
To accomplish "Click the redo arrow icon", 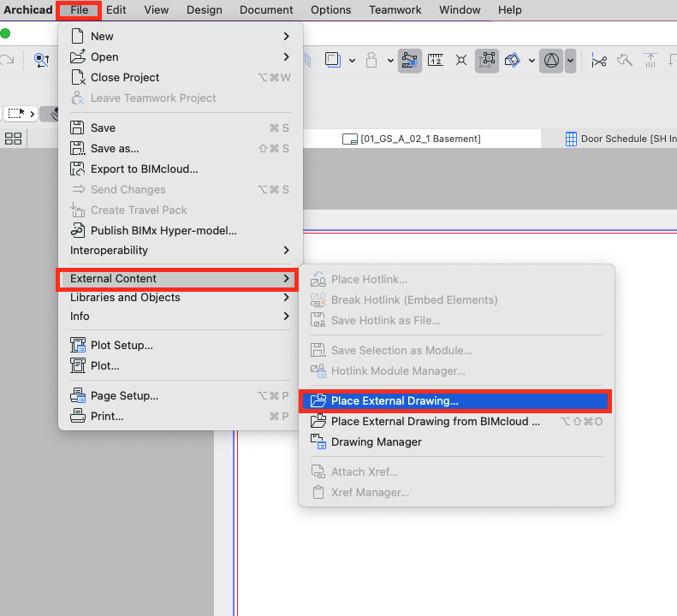I will point(7,60).
